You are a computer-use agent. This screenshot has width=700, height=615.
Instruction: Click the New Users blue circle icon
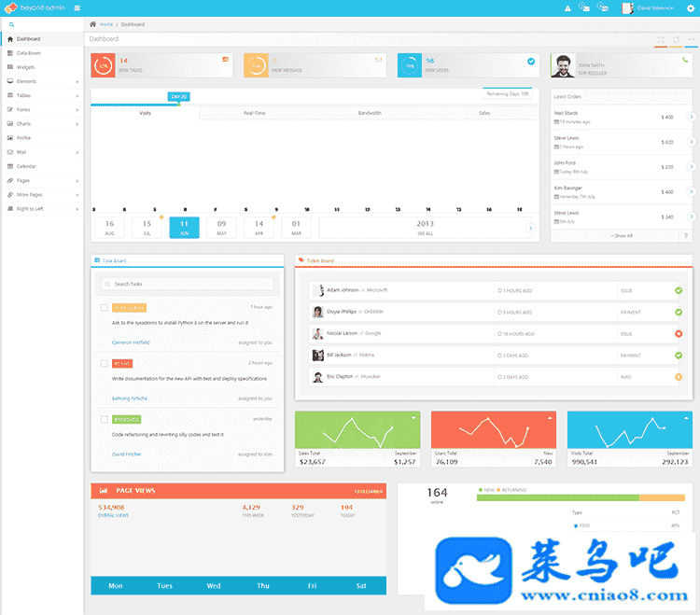pyautogui.click(x=410, y=65)
